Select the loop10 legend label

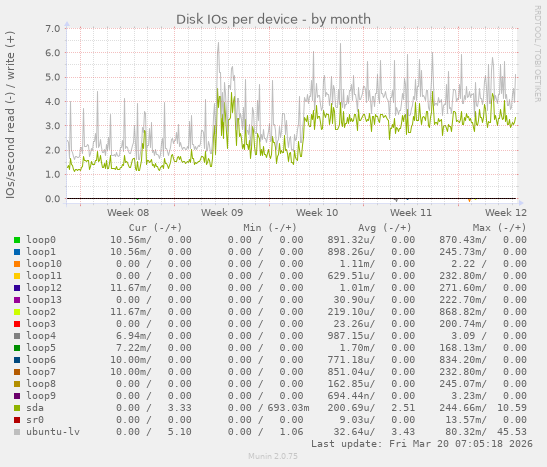44,264
